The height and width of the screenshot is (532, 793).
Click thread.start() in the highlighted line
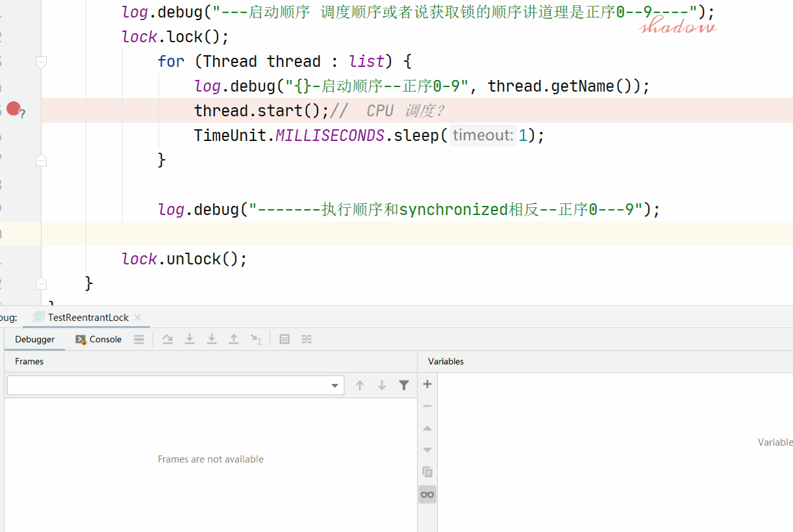tap(262, 110)
